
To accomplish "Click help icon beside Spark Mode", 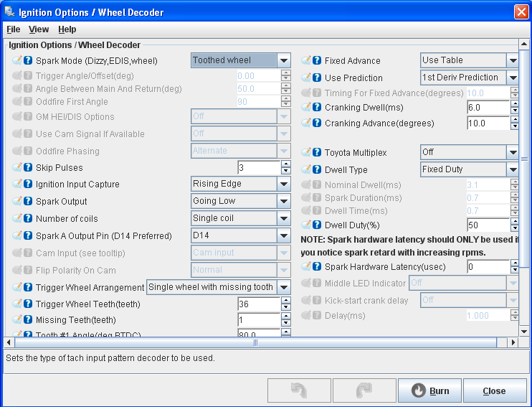I will coord(28,61).
